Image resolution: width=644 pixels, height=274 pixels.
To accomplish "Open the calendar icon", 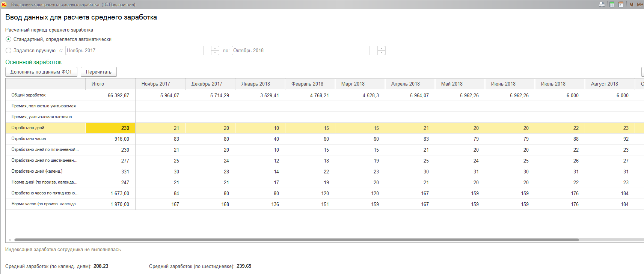I will click(621, 5).
